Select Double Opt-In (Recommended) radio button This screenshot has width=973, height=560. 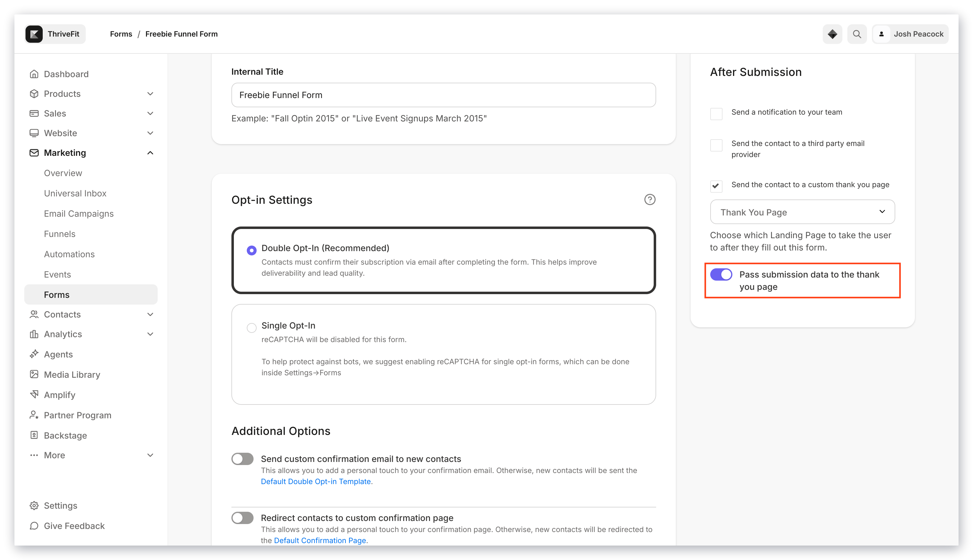coord(251,250)
